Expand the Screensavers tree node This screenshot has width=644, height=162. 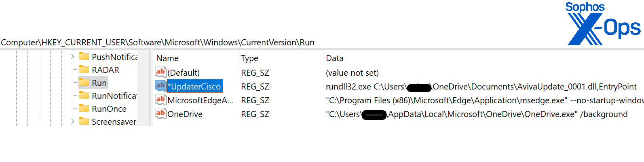(72, 121)
